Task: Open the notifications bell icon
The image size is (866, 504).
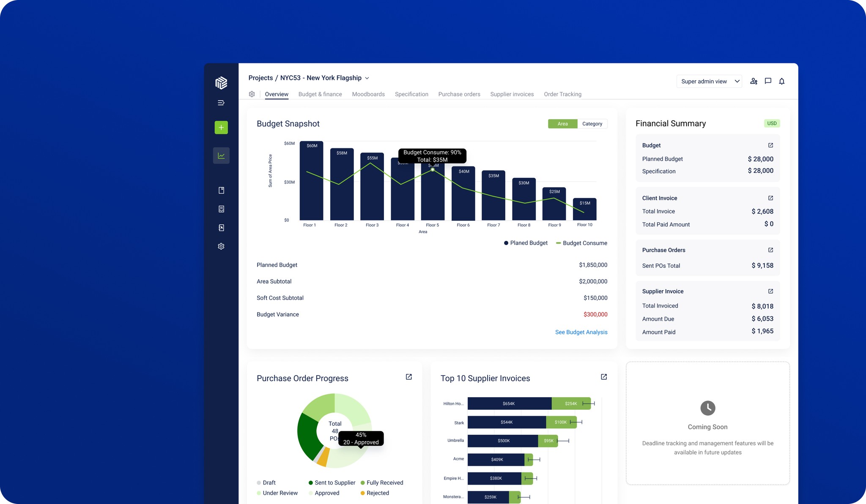Action: click(x=782, y=81)
